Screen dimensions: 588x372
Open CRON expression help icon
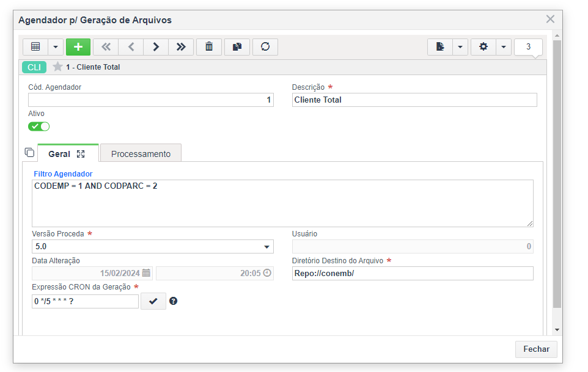coord(173,301)
